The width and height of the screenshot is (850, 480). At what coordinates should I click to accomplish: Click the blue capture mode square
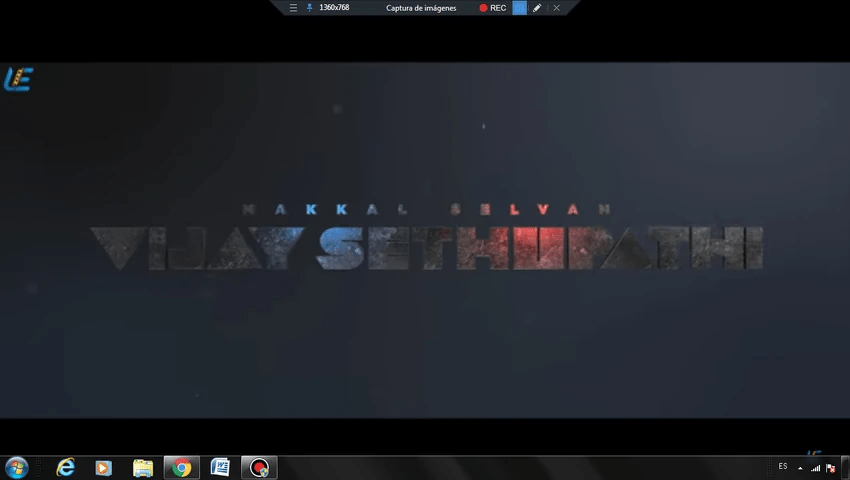pos(519,8)
